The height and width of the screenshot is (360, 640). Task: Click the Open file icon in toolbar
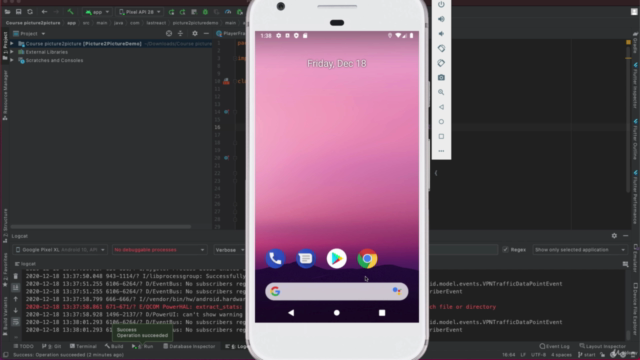pos(7,12)
